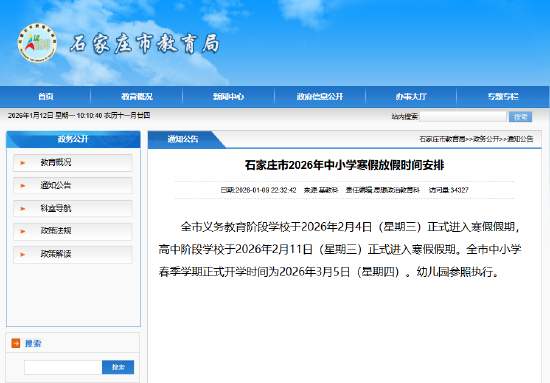
Task: Click the article text 幼儿园参照执行
Action: tap(454, 272)
